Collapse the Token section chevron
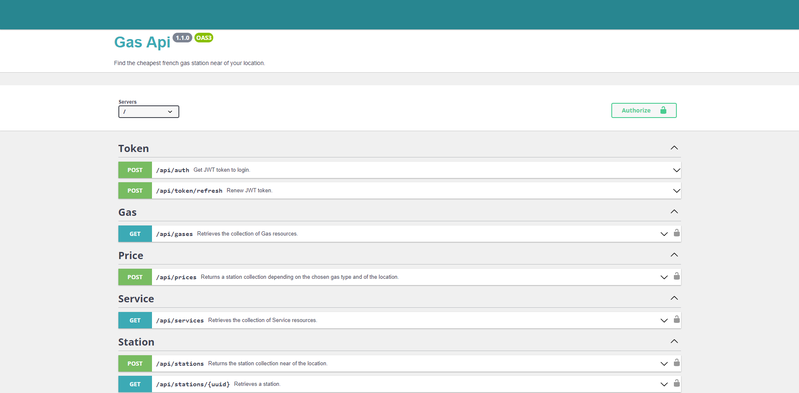Viewport: 799px width, 393px height. (x=674, y=148)
